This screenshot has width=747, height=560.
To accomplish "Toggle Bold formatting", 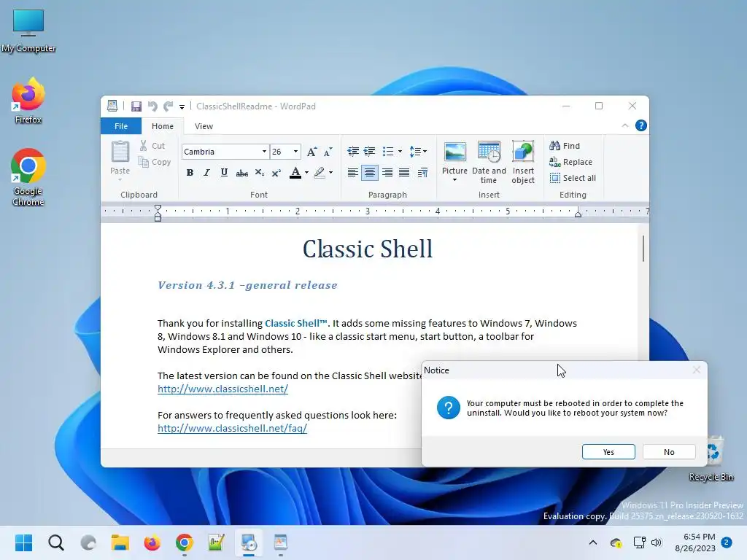I will coord(190,172).
